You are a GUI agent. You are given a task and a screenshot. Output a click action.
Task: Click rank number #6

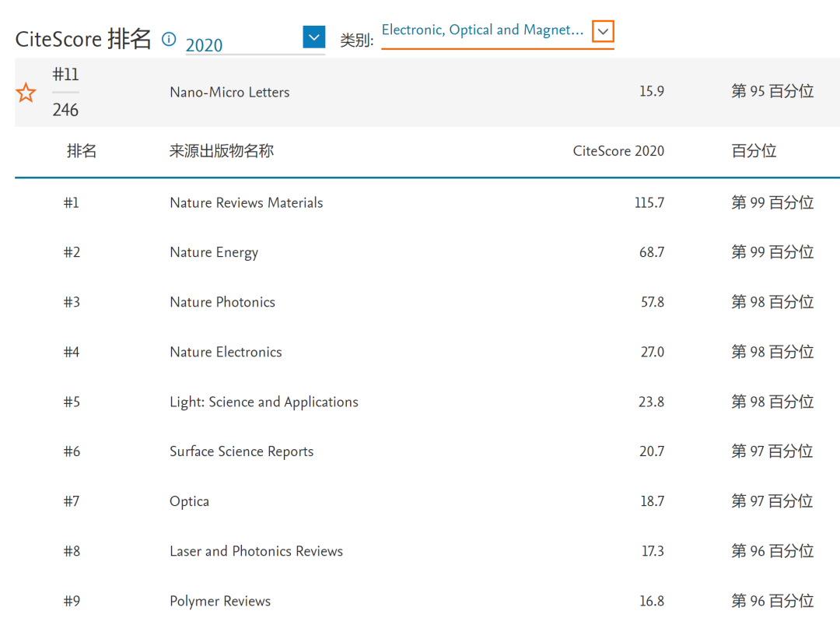(x=72, y=452)
